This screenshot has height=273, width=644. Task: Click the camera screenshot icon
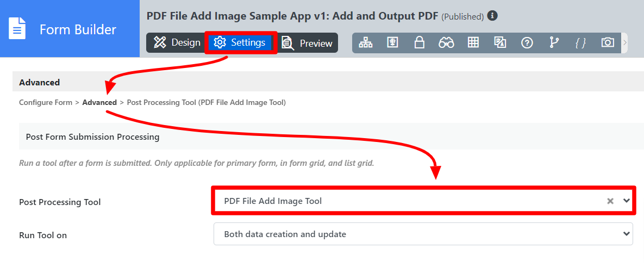(608, 43)
